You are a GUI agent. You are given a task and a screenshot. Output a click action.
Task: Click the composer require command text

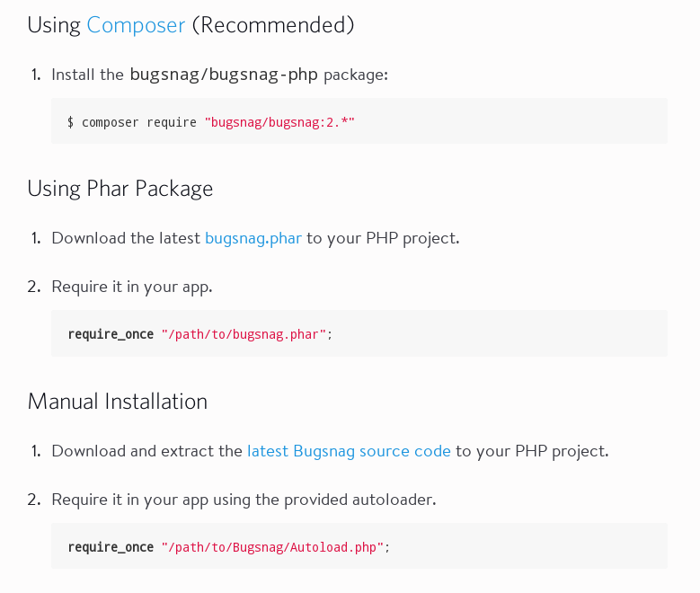tap(138, 121)
